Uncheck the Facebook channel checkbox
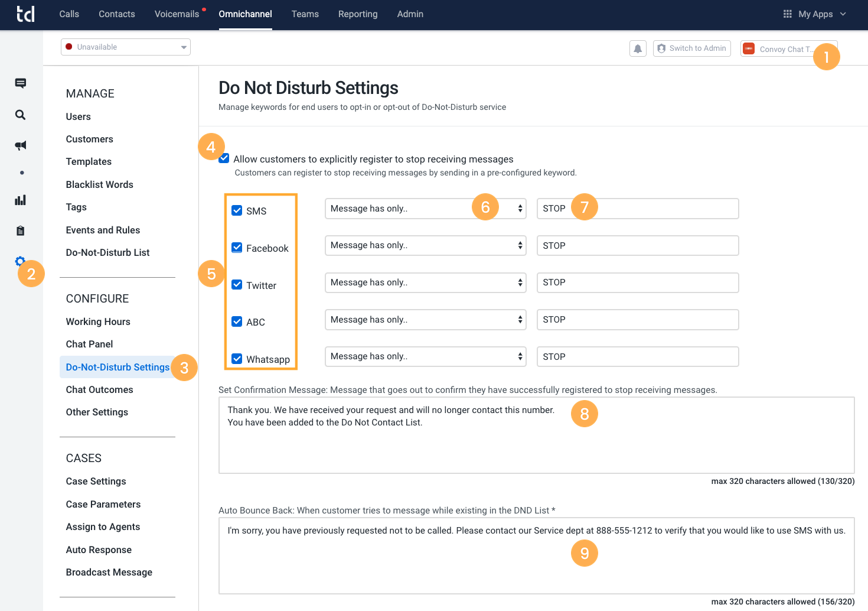This screenshot has width=868, height=611. [237, 248]
